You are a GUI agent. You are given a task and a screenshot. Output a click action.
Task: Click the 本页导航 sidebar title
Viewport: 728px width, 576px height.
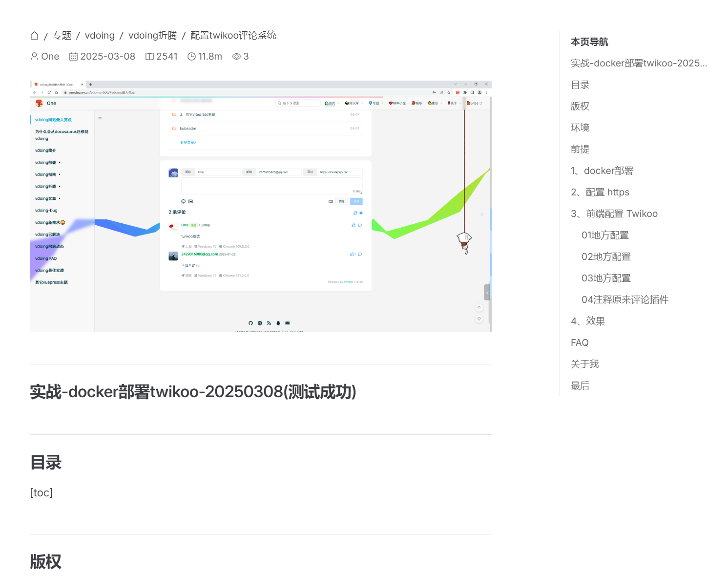click(x=589, y=42)
